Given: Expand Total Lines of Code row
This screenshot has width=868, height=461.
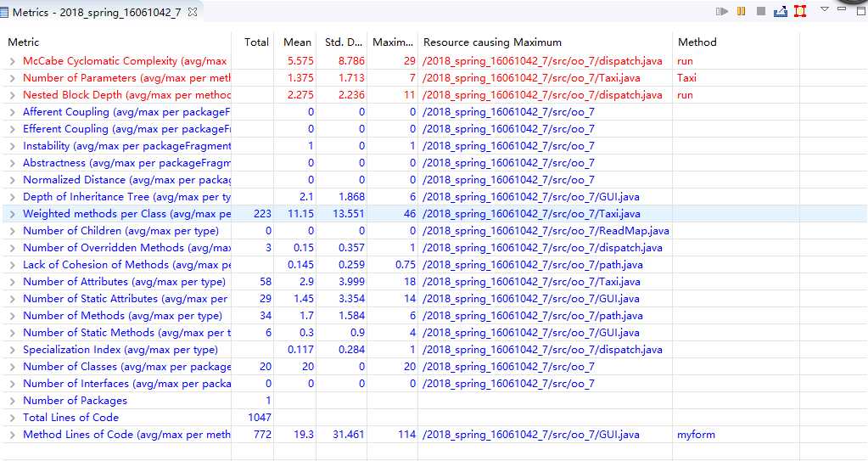Looking at the screenshot, I should (x=12, y=419).
